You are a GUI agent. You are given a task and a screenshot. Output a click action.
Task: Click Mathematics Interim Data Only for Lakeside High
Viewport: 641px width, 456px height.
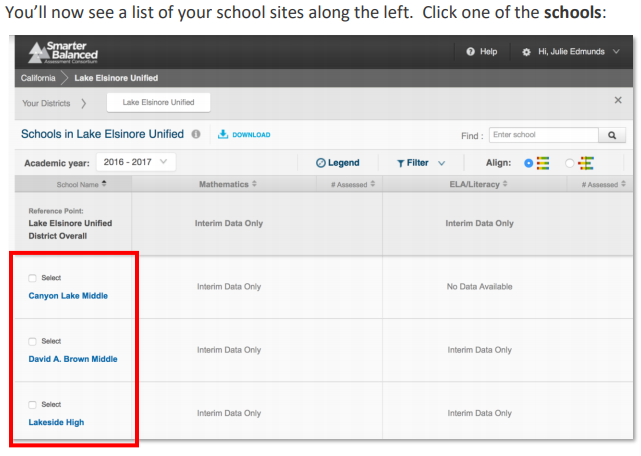[x=229, y=413]
